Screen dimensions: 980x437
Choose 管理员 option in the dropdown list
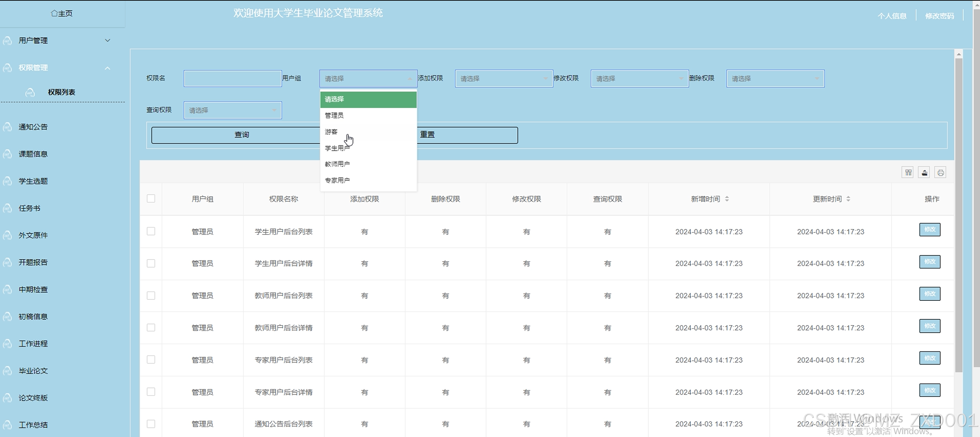coord(334,115)
